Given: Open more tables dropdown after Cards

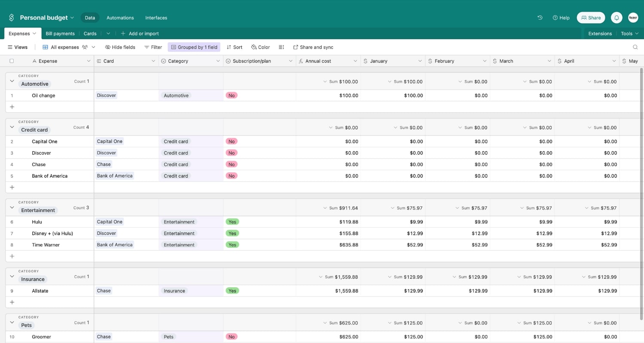Looking at the screenshot, I should (x=108, y=33).
